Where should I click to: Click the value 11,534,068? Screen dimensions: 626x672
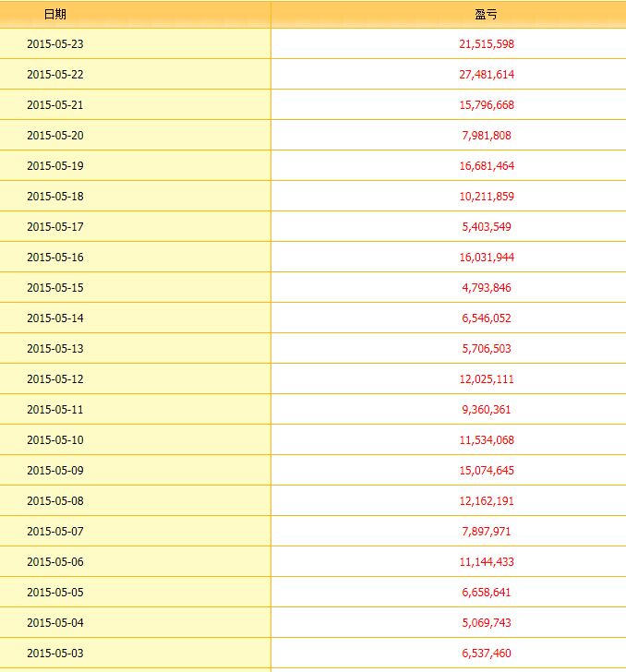(487, 439)
